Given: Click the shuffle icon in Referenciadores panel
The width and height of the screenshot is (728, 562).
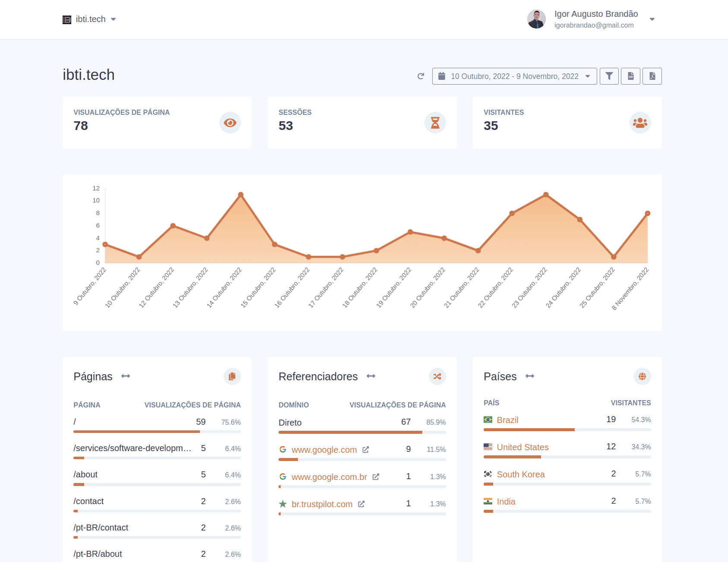Looking at the screenshot, I should pos(437,376).
